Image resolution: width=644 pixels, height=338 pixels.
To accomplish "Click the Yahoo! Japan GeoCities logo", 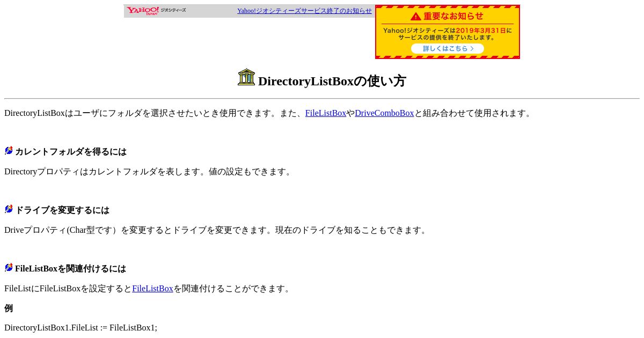I will tap(156, 11).
